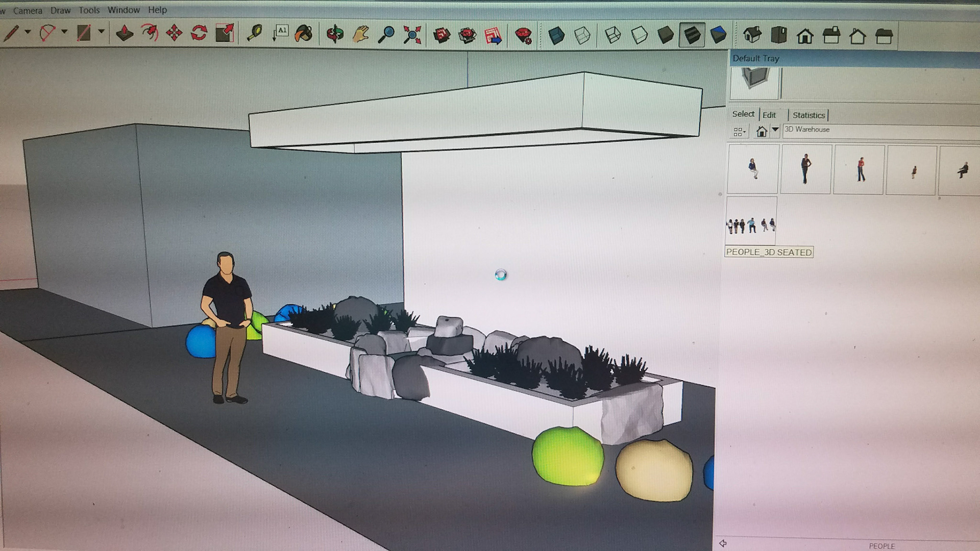Click the In Model house button

click(762, 132)
